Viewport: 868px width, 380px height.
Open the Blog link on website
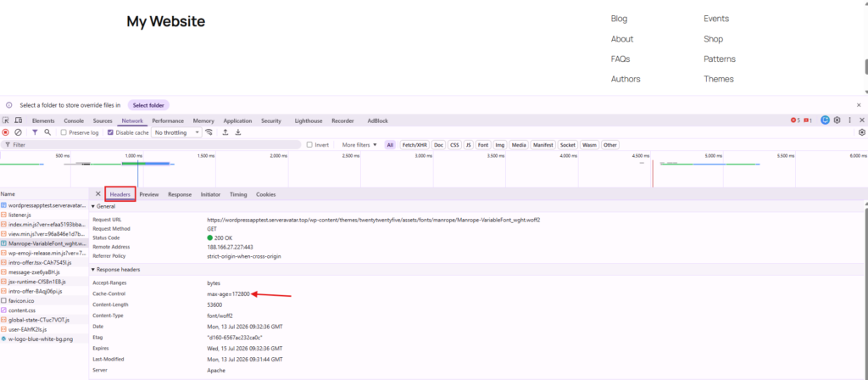[x=619, y=19]
